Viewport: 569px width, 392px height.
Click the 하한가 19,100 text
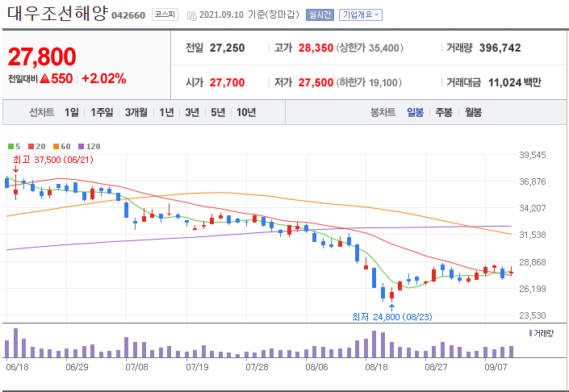click(369, 83)
